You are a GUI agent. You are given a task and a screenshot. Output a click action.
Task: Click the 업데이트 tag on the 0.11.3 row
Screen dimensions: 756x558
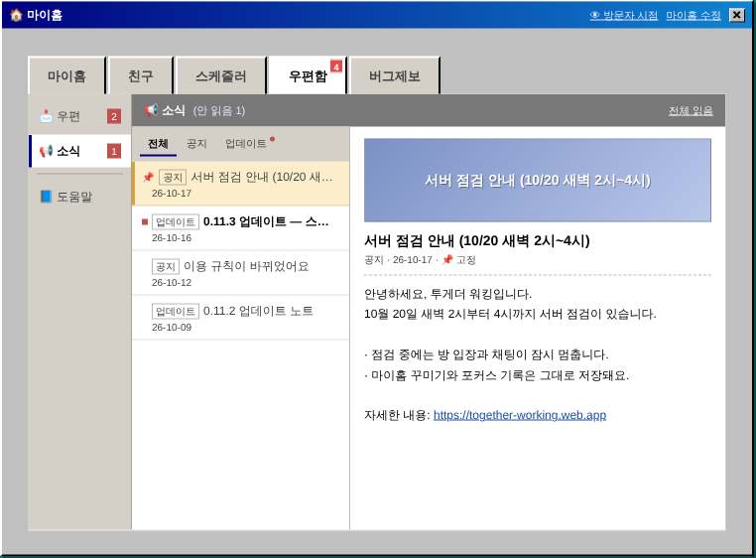176,222
